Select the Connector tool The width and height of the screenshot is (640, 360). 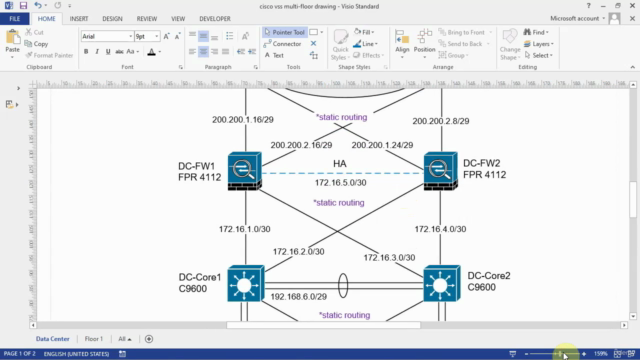pyautogui.click(x=282, y=44)
